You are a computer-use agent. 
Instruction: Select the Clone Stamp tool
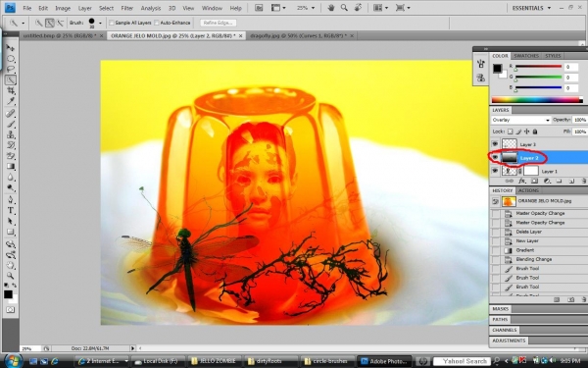point(10,134)
